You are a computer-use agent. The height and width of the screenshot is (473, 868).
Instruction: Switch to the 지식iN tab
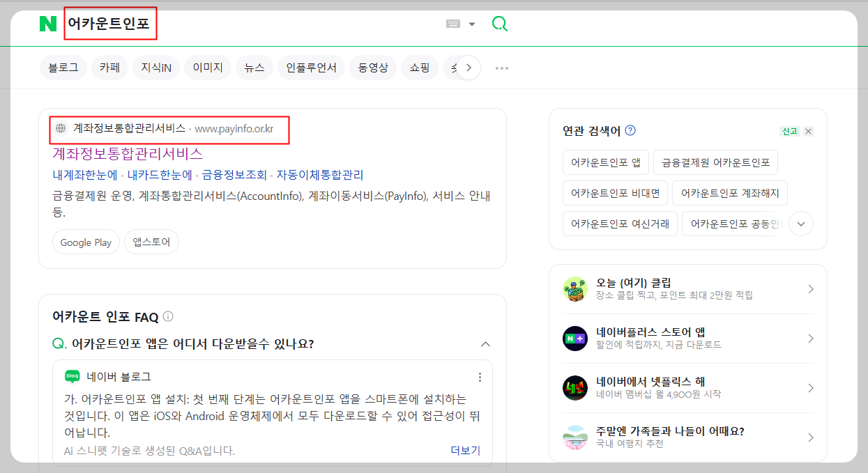coord(156,68)
